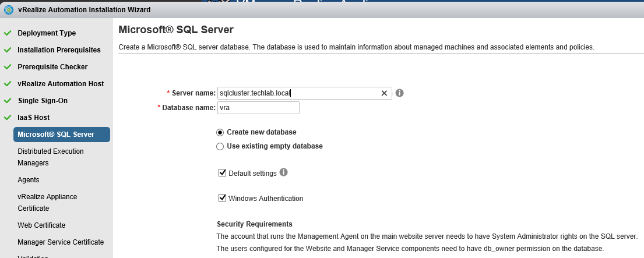Click the Security Requirements heading
The height and width of the screenshot is (258, 644).
(255, 224)
